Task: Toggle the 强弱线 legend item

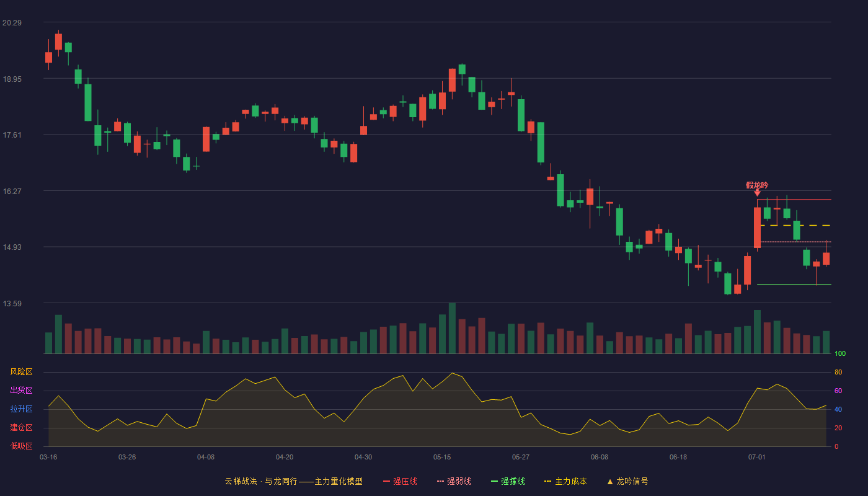Action: (x=454, y=481)
